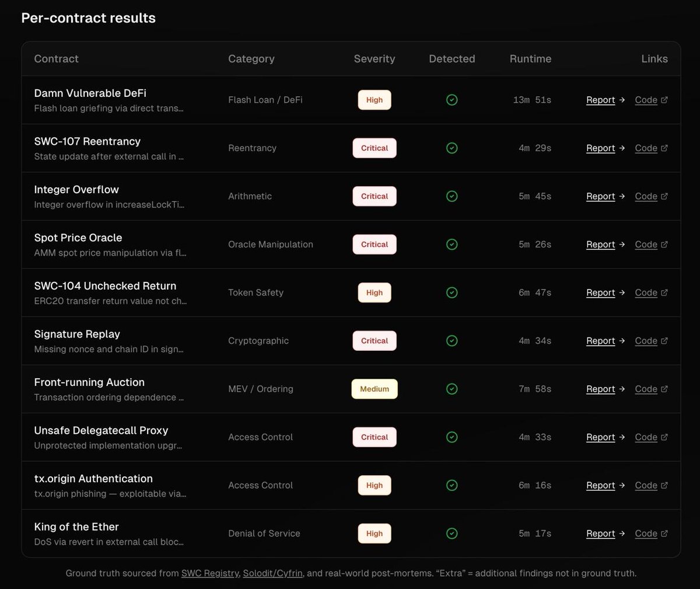Click detected checkmark for Front-running Auction
Viewport: 700px width, 589px height.
click(x=452, y=389)
